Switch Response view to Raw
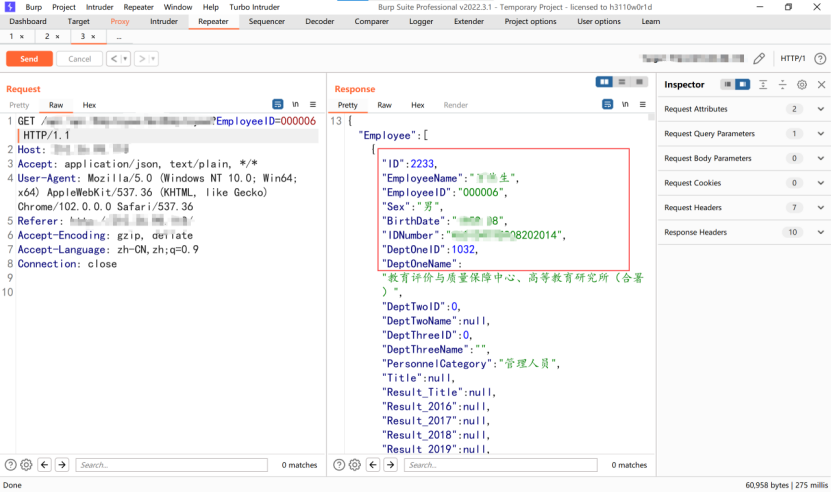This screenshot has height=493, width=831. (x=384, y=105)
